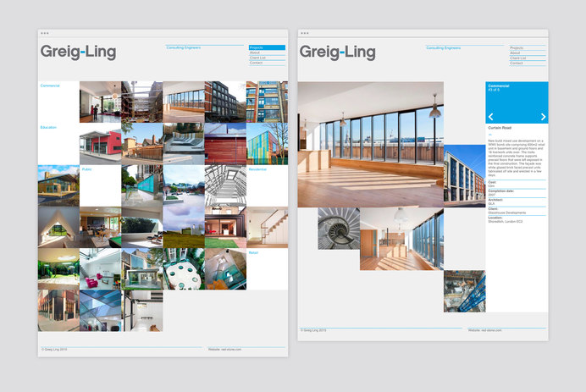Viewport: 586px width, 392px height.
Task: Select the Public category label
Action: [x=86, y=169]
